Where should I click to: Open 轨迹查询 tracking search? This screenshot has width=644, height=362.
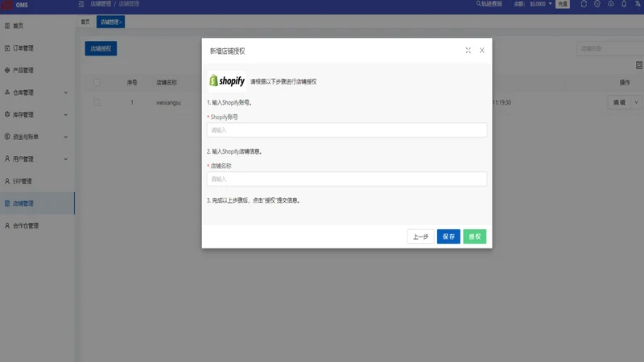[489, 4]
